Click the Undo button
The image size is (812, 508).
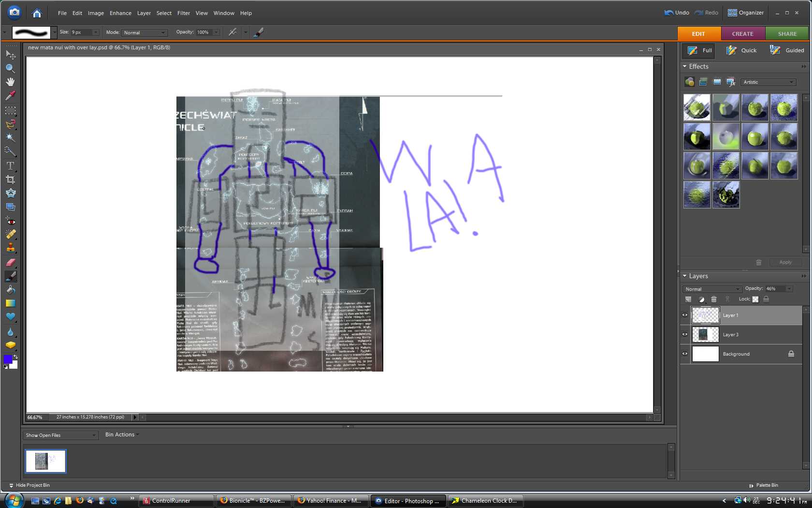pyautogui.click(x=677, y=13)
